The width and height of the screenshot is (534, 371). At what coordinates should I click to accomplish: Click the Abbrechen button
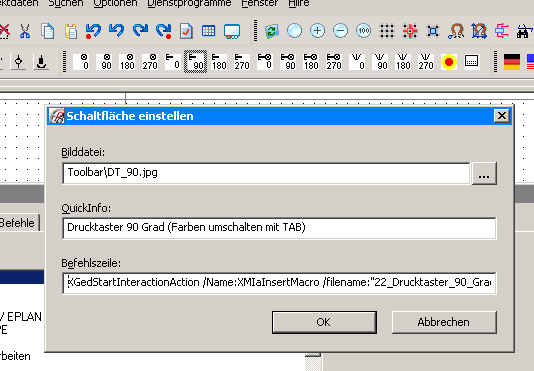[x=444, y=322]
